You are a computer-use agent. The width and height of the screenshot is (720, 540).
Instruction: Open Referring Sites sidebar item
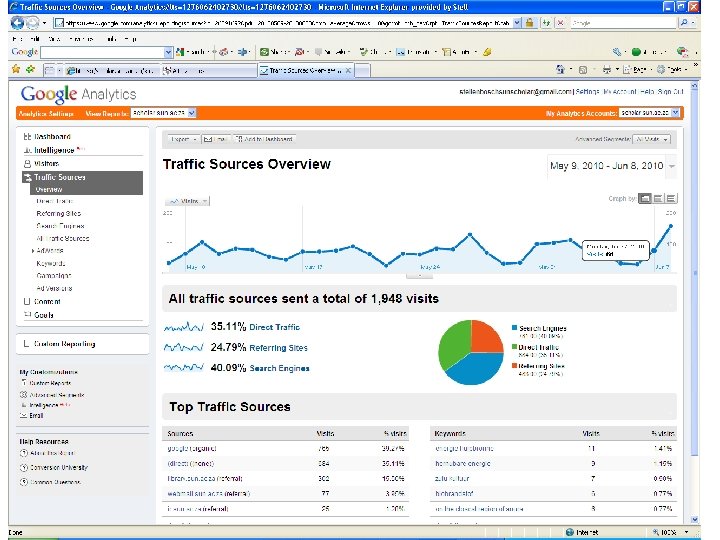(59, 214)
